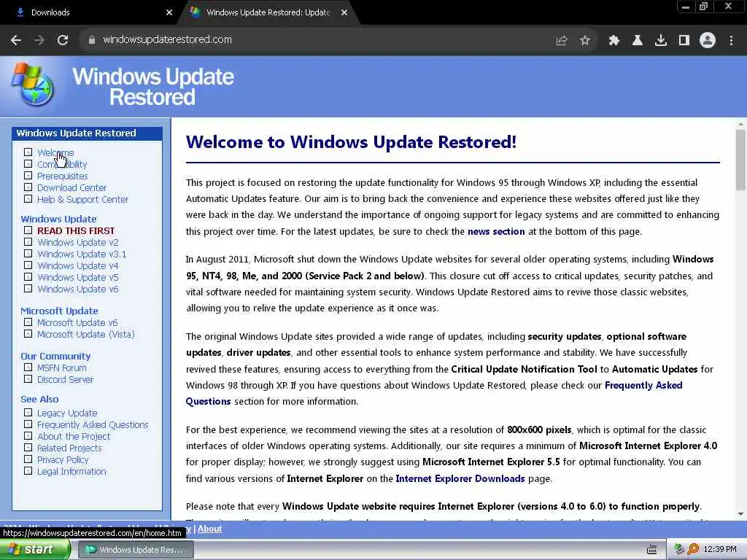Image resolution: width=747 pixels, height=560 pixels.
Task: Follow the news section link in text
Action: pyautogui.click(x=496, y=231)
